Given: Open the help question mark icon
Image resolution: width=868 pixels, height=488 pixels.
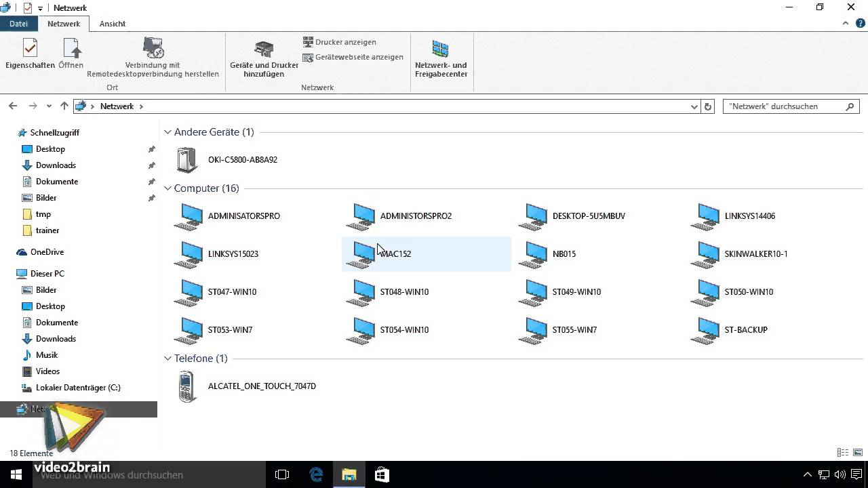Looking at the screenshot, I should 861,23.
